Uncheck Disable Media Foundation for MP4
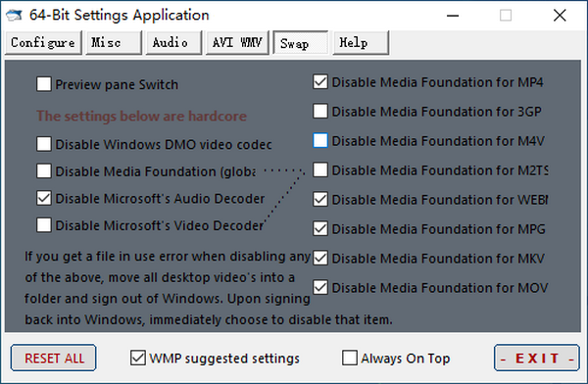The height and width of the screenshot is (384, 588). pos(320,81)
